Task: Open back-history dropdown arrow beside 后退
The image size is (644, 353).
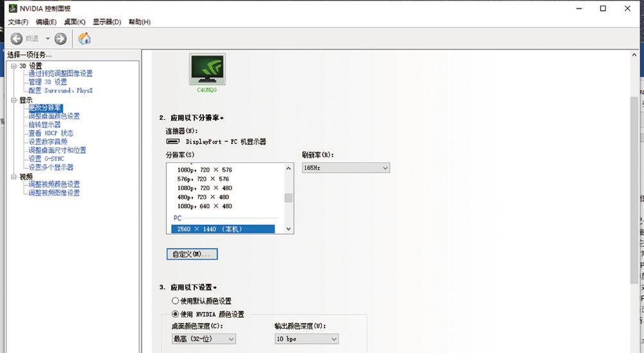Action: 47,38
